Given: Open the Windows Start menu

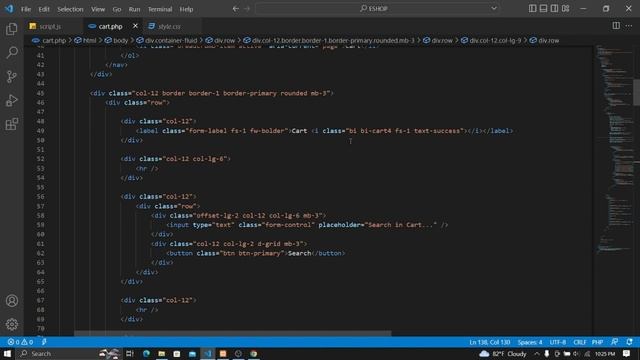Looking at the screenshot, I should 7,353.
